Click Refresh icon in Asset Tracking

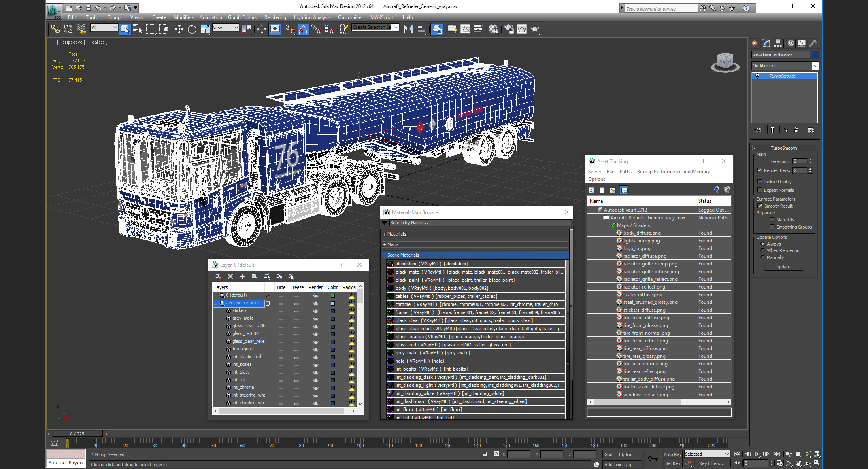pyautogui.click(x=591, y=190)
